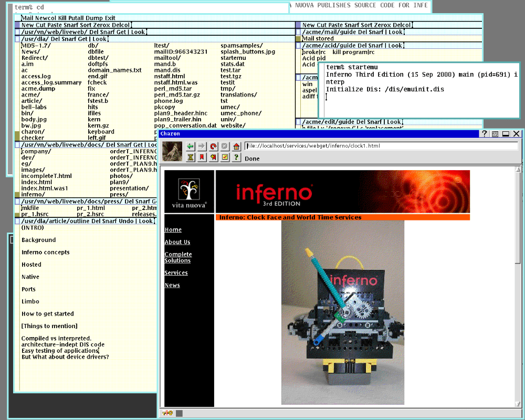Open the Services link

176,272
